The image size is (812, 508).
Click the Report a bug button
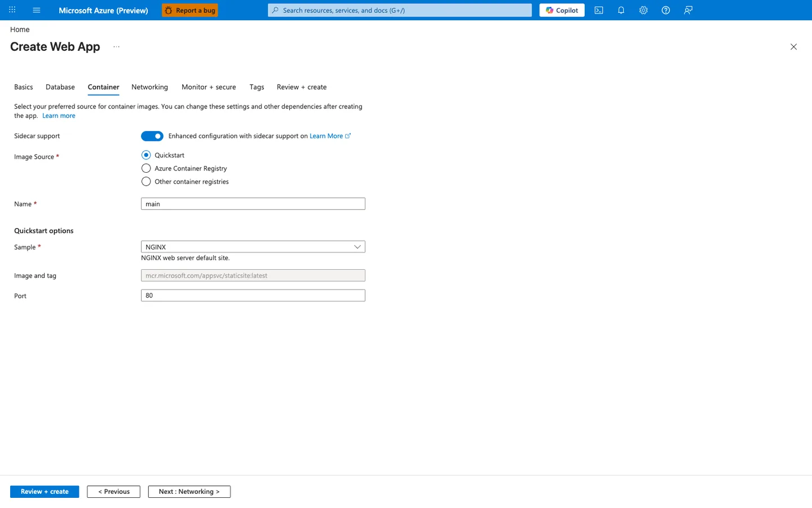[189, 10]
